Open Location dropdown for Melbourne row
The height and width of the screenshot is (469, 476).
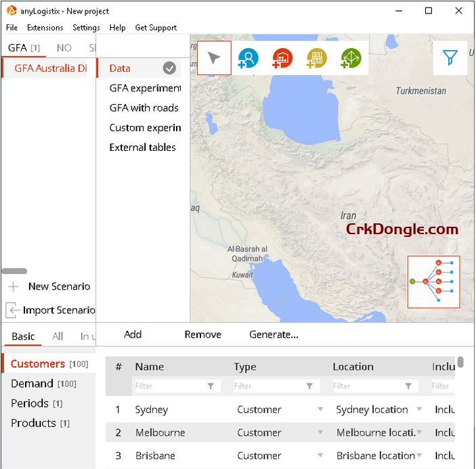coord(419,433)
